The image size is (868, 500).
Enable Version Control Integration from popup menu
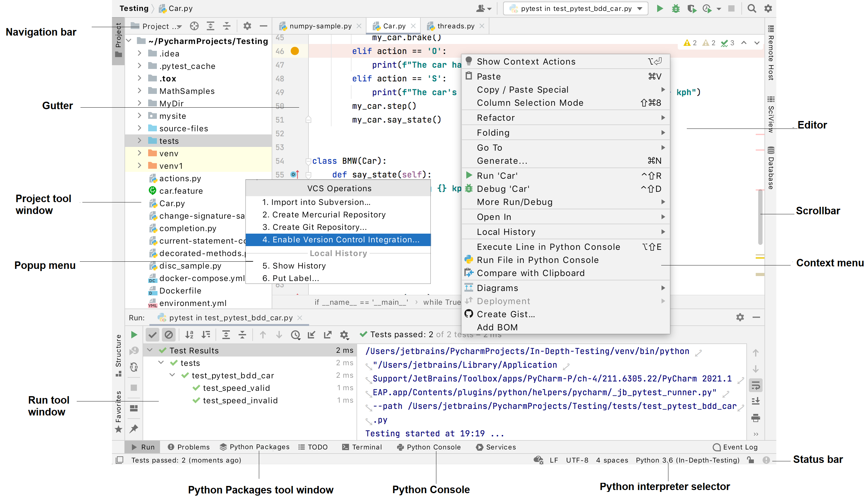[x=339, y=240]
